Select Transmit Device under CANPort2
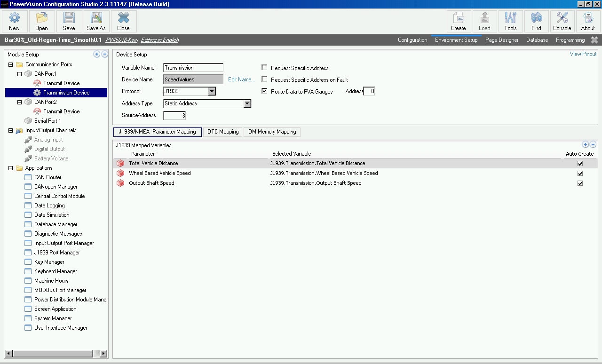 [x=62, y=111]
